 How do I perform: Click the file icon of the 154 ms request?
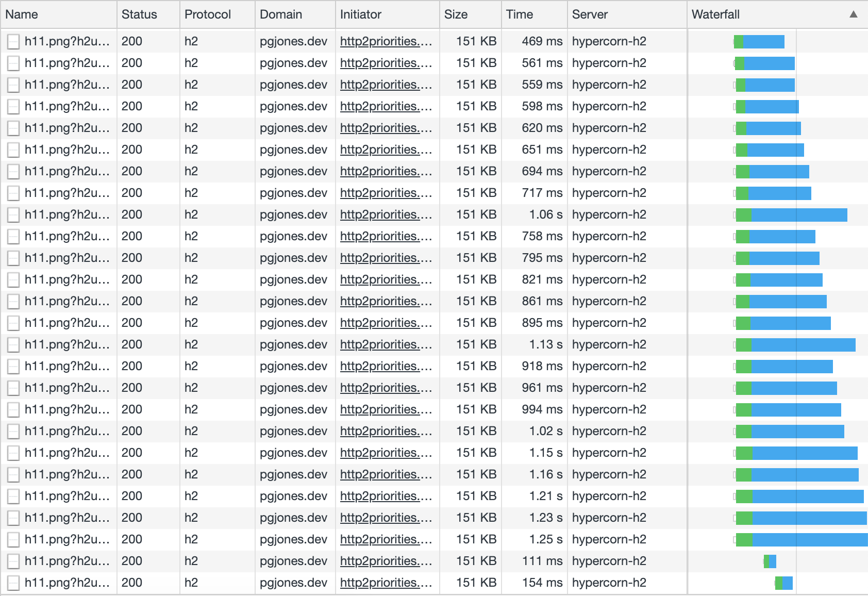click(13, 583)
